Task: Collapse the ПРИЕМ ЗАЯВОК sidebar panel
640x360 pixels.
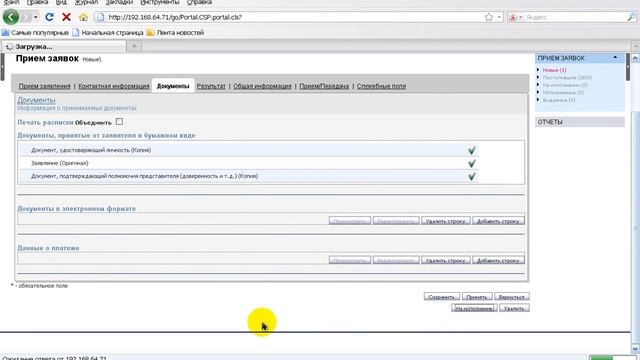Action: click(x=616, y=58)
